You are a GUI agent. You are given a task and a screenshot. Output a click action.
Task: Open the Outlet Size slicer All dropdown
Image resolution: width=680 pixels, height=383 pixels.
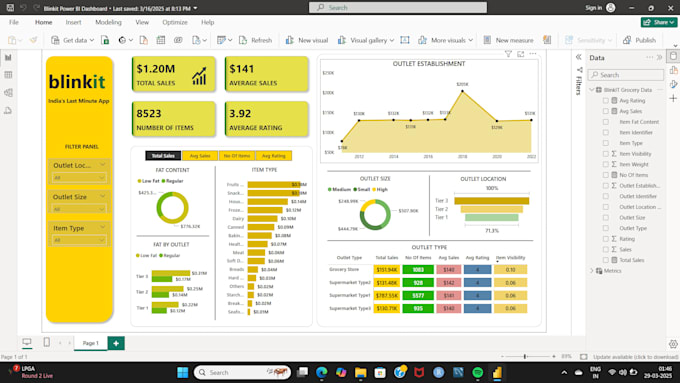click(x=79, y=209)
